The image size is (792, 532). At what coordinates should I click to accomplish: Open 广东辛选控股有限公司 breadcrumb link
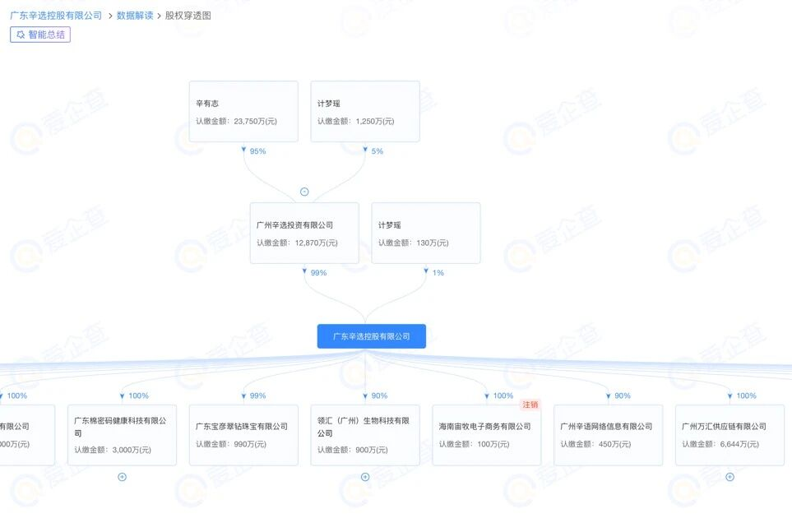click(x=56, y=16)
